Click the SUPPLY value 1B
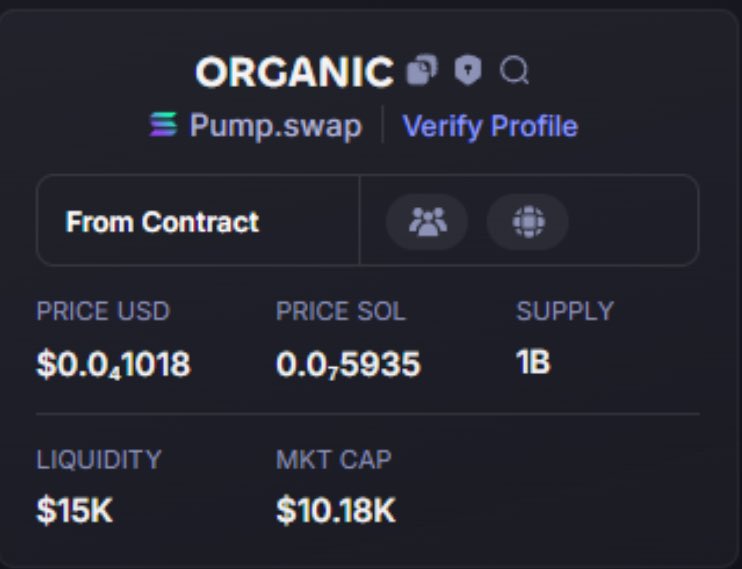 click(x=533, y=362)
